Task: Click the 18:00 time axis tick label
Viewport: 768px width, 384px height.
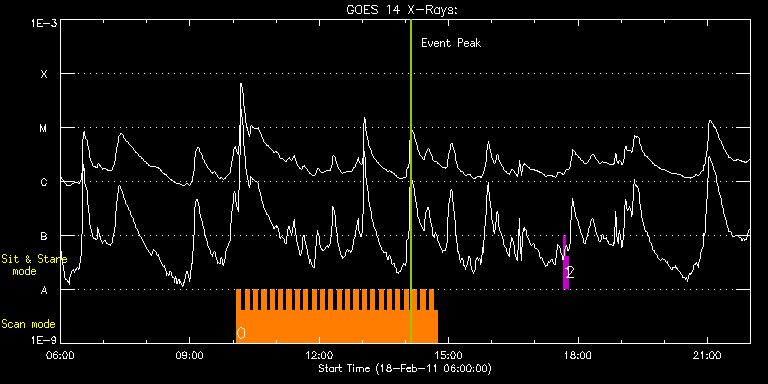Action: 578,354
